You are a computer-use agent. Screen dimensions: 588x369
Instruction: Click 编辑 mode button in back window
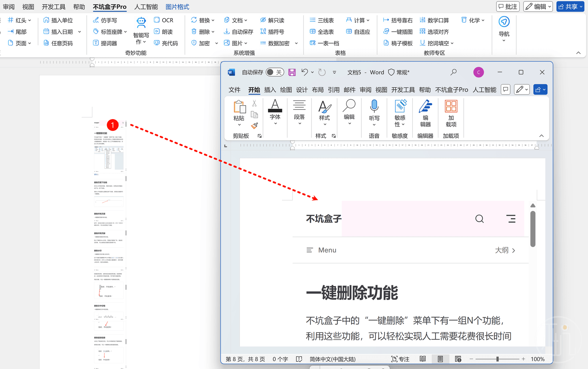pyautogui.click(x=538, y=6)
